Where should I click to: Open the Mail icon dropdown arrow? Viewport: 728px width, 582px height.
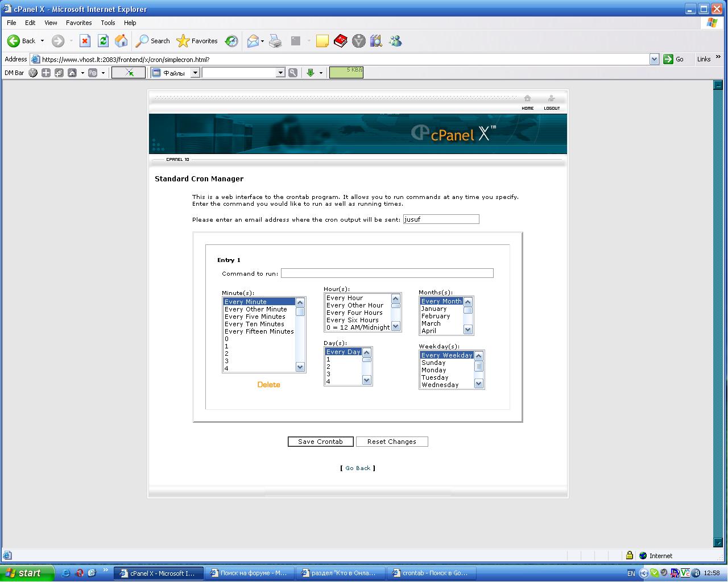click(x=262, y=41)
